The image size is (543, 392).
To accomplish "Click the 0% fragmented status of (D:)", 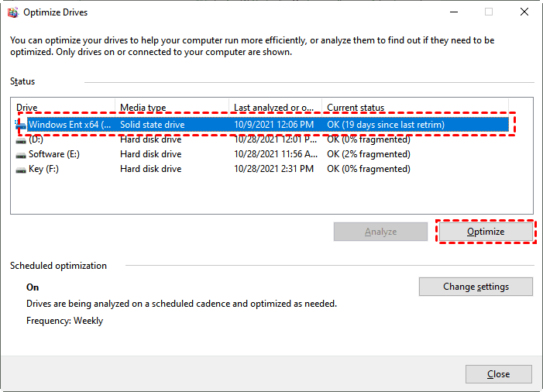I will coord(368,139).
